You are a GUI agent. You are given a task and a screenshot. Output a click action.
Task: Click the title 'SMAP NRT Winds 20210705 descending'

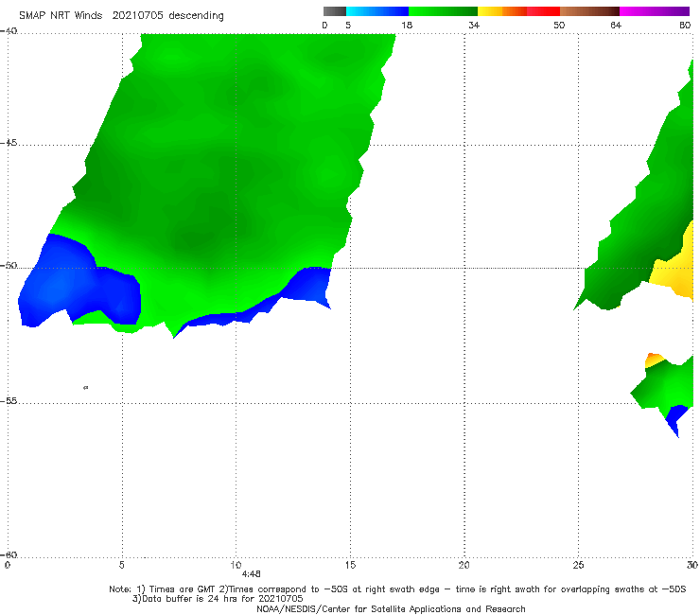click(x=121, y=15)
